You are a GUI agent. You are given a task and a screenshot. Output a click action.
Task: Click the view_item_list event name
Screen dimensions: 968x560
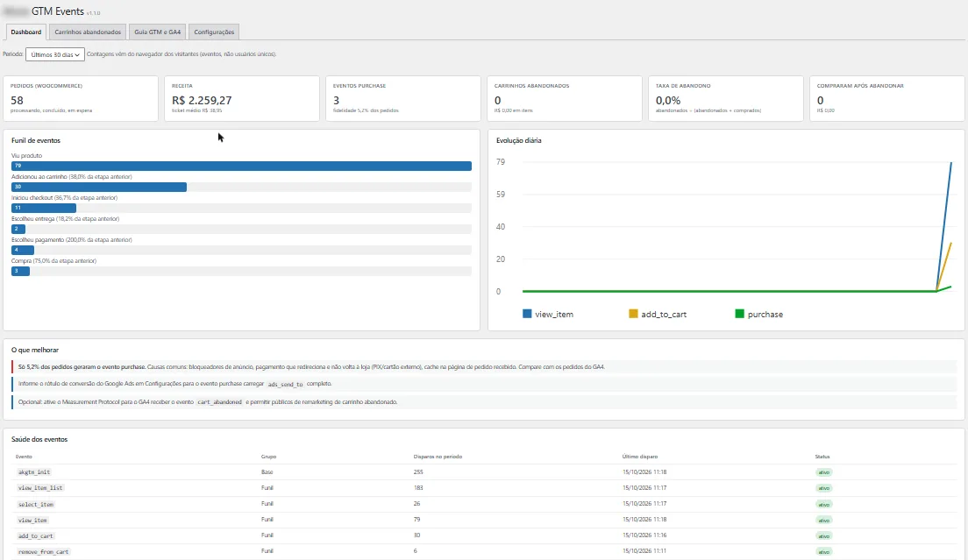(40, 488)
